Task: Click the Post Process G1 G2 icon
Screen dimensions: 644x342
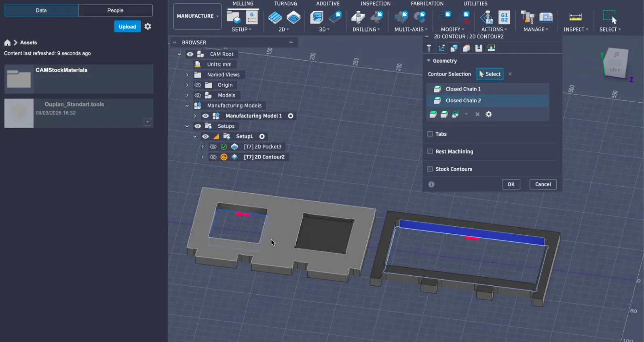Action: [504, 17]
